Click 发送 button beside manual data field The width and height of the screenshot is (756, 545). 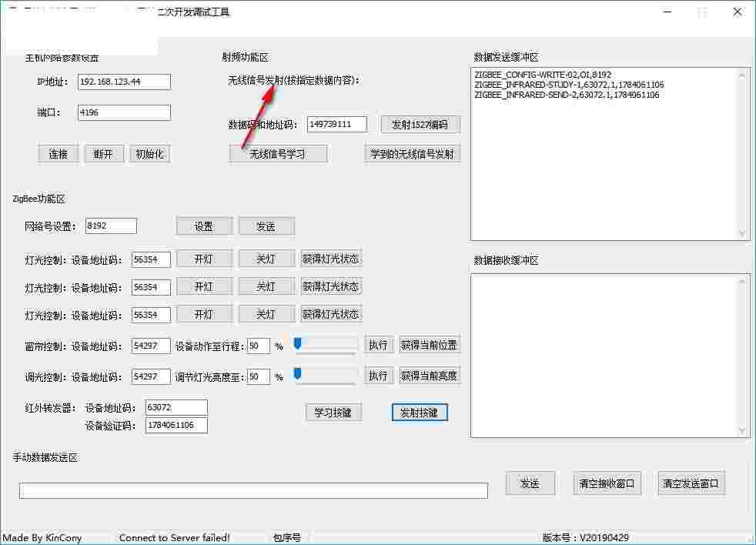coord(530,483)
